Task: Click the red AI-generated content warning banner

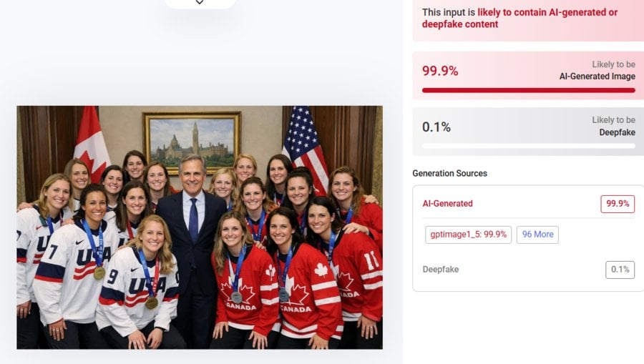Action: 528,19
